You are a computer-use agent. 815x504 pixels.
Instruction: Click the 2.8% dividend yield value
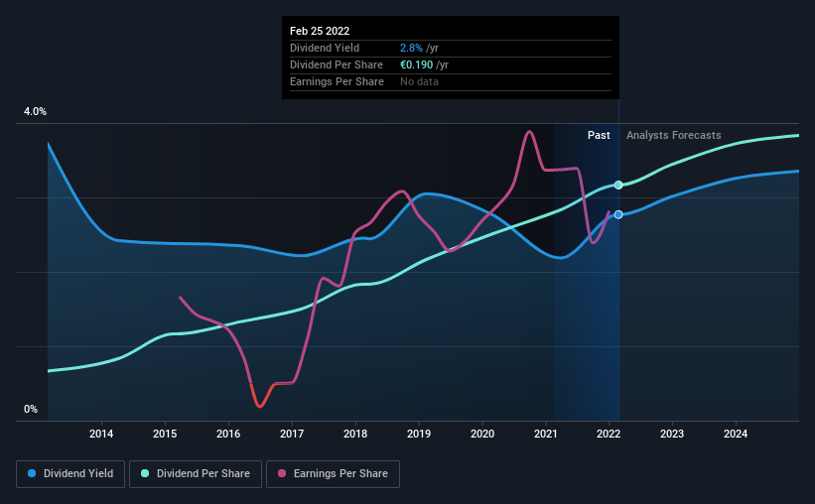click(411, 48)
